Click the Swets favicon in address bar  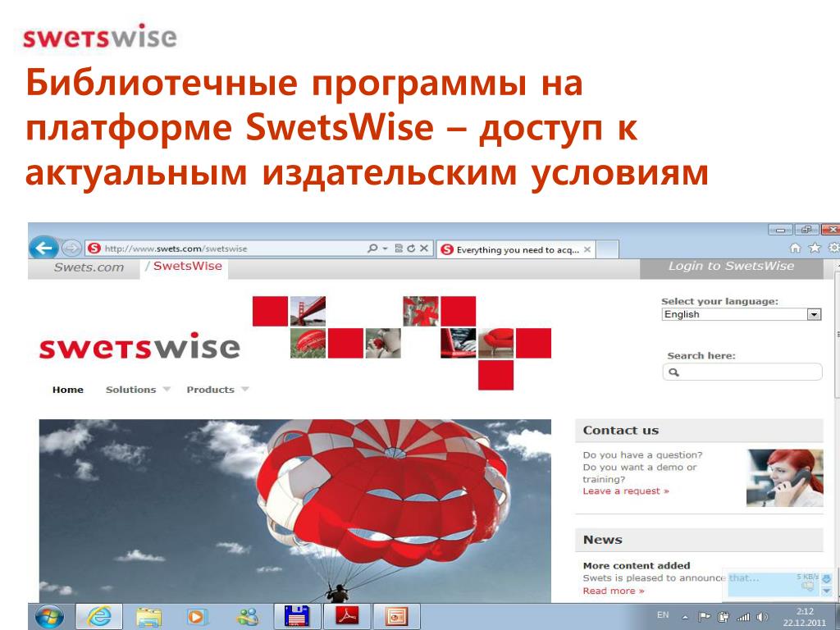(x=94, y=248)
